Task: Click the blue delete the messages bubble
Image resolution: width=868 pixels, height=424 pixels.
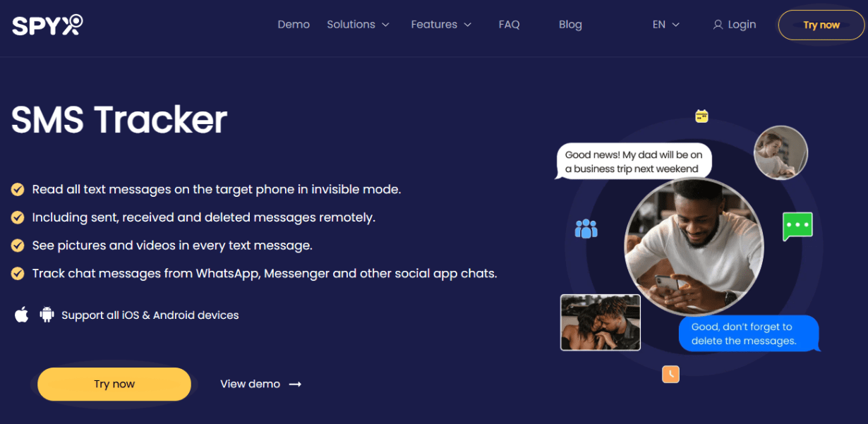Action: point(749,334)
